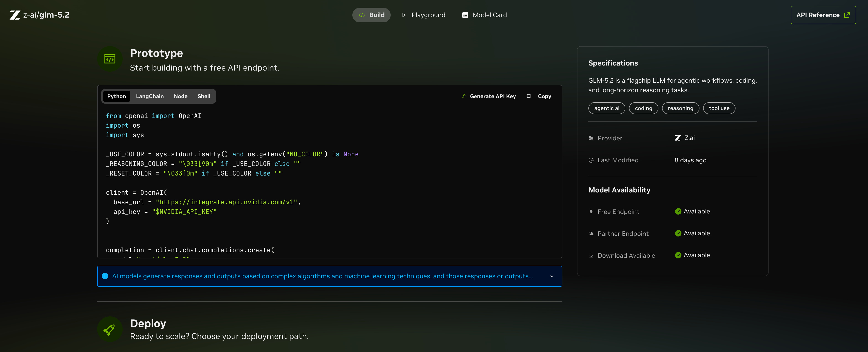This screenshot has width=868, height=352.
Task: Click the Z.ai provider name
Action: click(689, 138)
